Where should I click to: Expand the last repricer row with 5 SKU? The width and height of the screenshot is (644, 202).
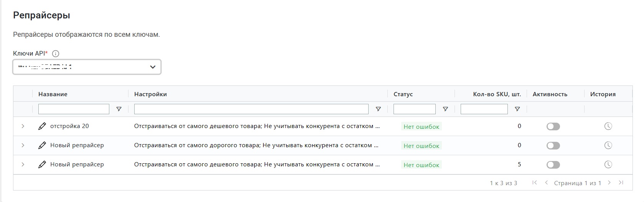(23, 164)
